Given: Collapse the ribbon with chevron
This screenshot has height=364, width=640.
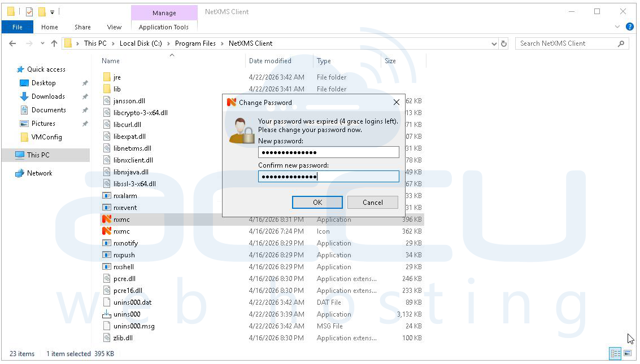Looking at the screenshot, I should click(617, 27).
